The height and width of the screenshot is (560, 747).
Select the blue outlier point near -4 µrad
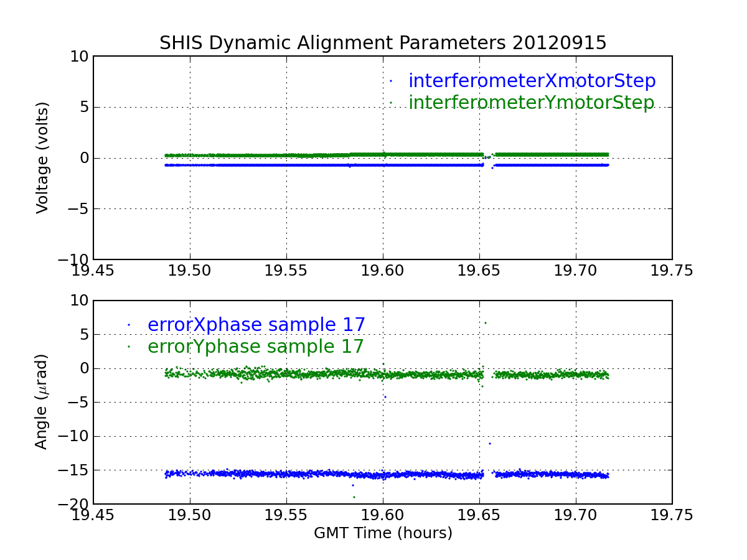385,397
